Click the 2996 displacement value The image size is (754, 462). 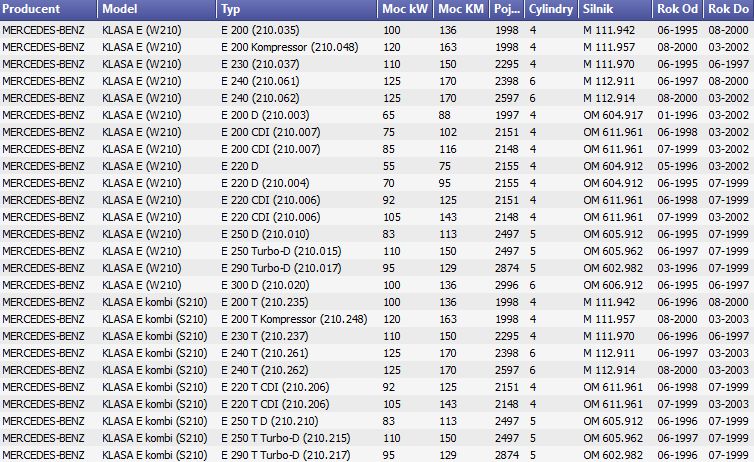point(507,285)
